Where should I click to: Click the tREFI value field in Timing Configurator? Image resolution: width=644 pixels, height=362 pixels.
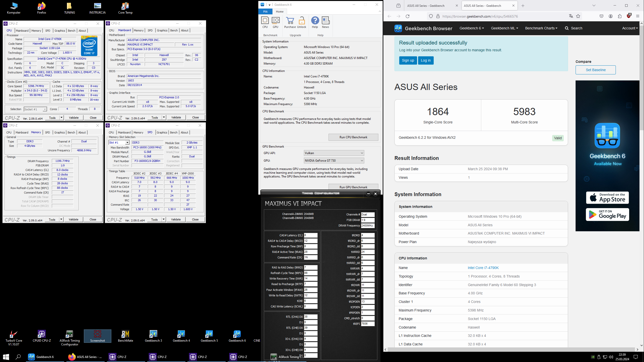point(368,324)
